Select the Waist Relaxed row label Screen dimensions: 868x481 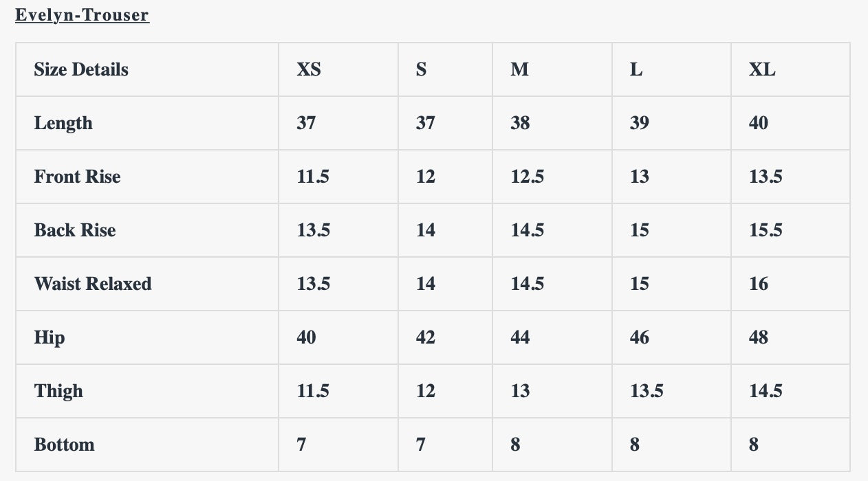click(93, 284)
